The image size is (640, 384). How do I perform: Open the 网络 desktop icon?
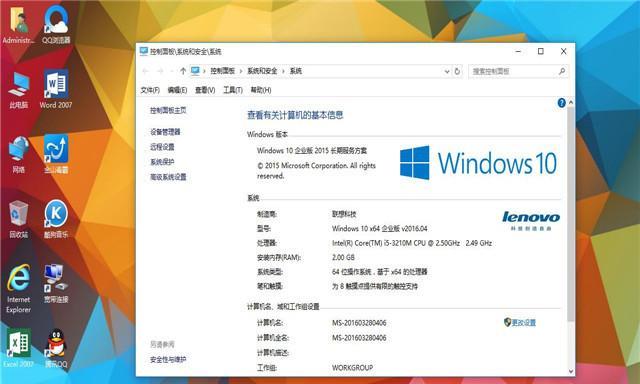coord(18,154)
